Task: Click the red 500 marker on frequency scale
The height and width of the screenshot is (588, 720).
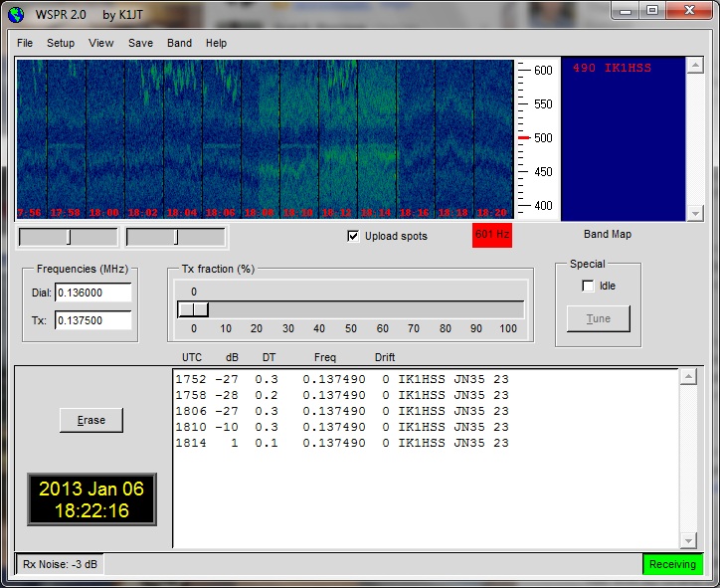Action: (524, 138)
